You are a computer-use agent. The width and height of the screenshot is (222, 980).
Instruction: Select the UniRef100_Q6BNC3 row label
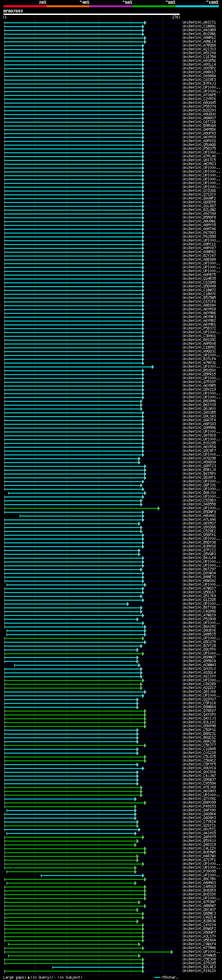click(199, 913)
